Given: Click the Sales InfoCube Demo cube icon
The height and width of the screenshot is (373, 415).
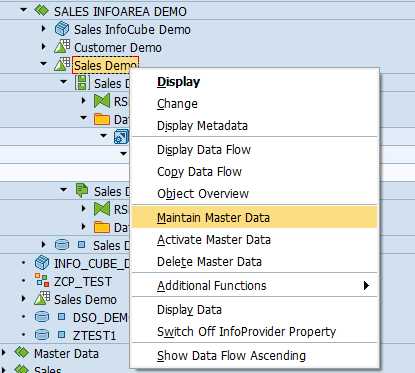Looking at the screenshot, I should coord(62,29).
